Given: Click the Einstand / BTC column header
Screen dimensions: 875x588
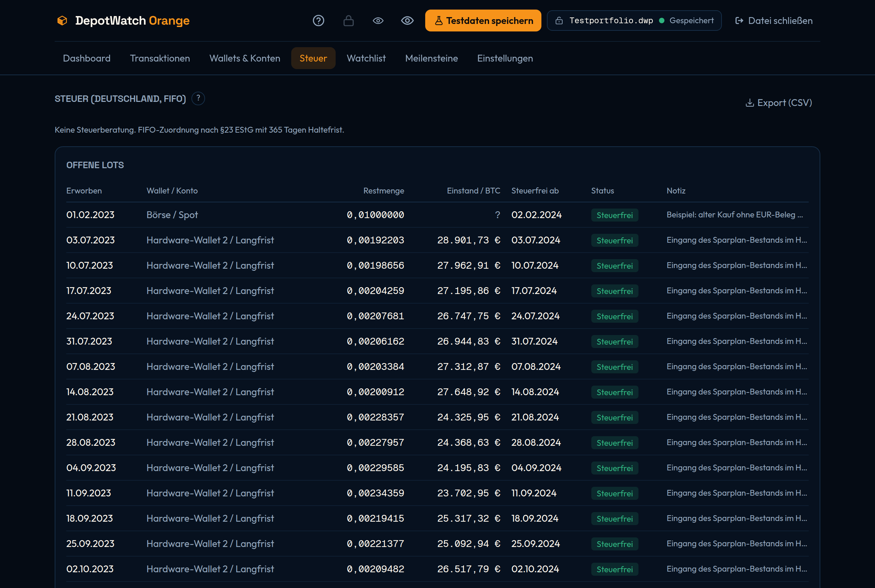Looking at the screenshot, I should 473,191.
